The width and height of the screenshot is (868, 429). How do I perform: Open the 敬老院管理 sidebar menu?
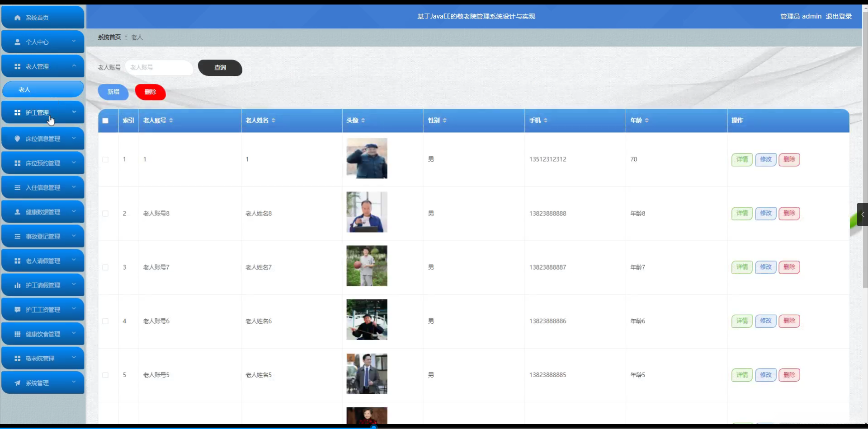(43, 358)
